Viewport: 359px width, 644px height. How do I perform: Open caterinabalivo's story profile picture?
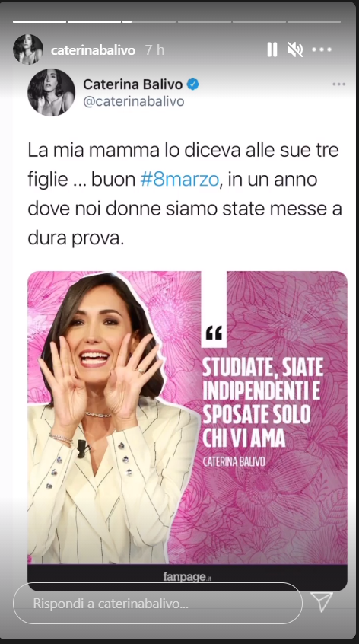(x=28, y=49)
